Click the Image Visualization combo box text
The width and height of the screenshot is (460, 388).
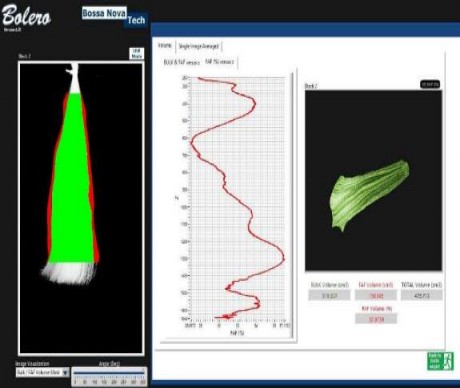(x=39, y=372)
